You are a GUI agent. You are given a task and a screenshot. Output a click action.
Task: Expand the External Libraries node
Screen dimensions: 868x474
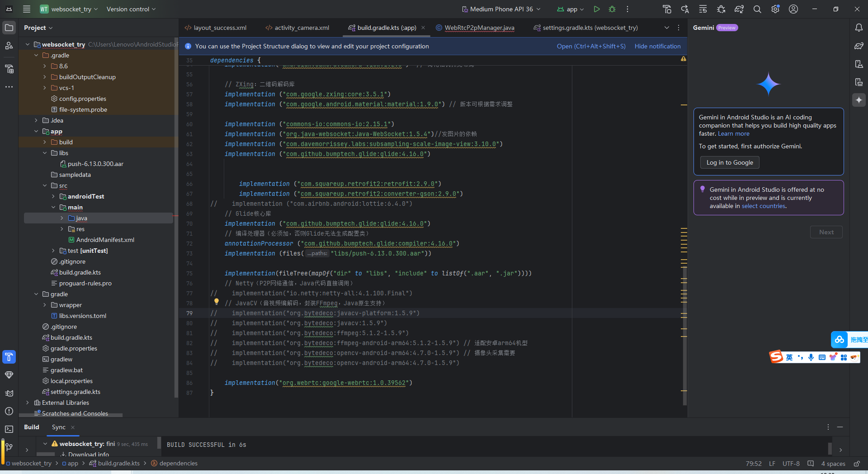point(28,403)
